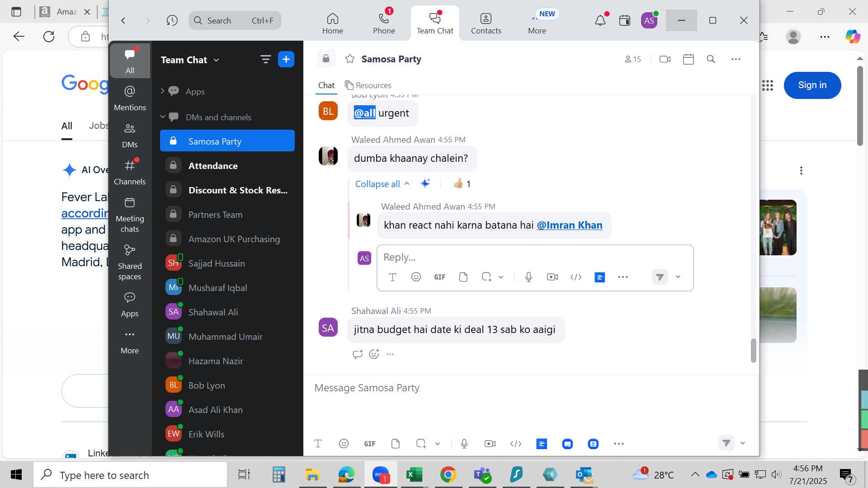Click the AI sparkle icon in the thread
Viewport: 868px width, 488px height.
pos(425,183)
